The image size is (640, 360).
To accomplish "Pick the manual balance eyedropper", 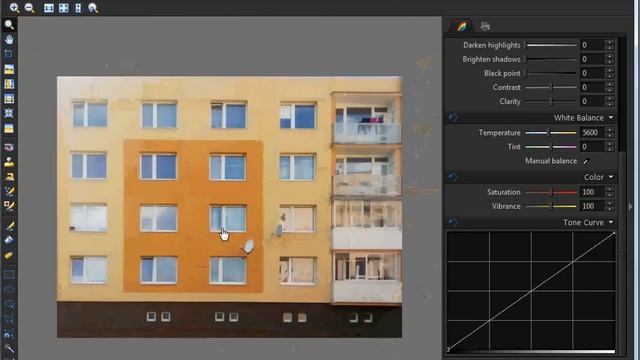I will [586, 161].
